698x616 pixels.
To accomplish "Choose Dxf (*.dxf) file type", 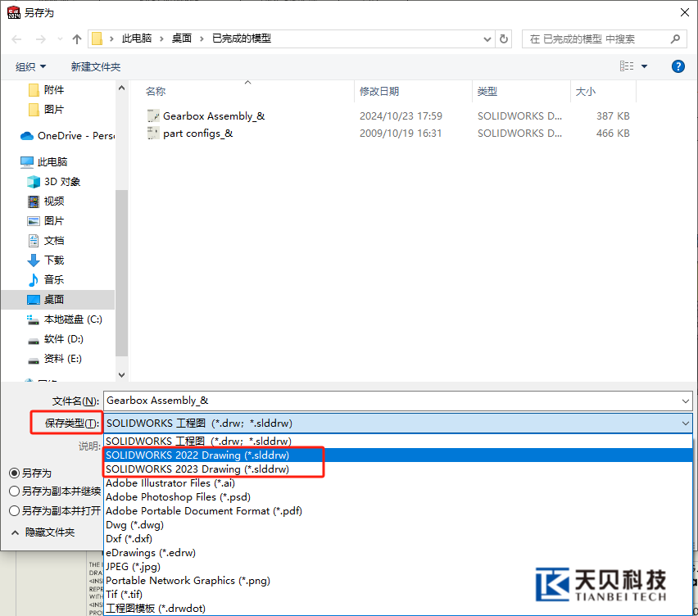I will [398, 538].
